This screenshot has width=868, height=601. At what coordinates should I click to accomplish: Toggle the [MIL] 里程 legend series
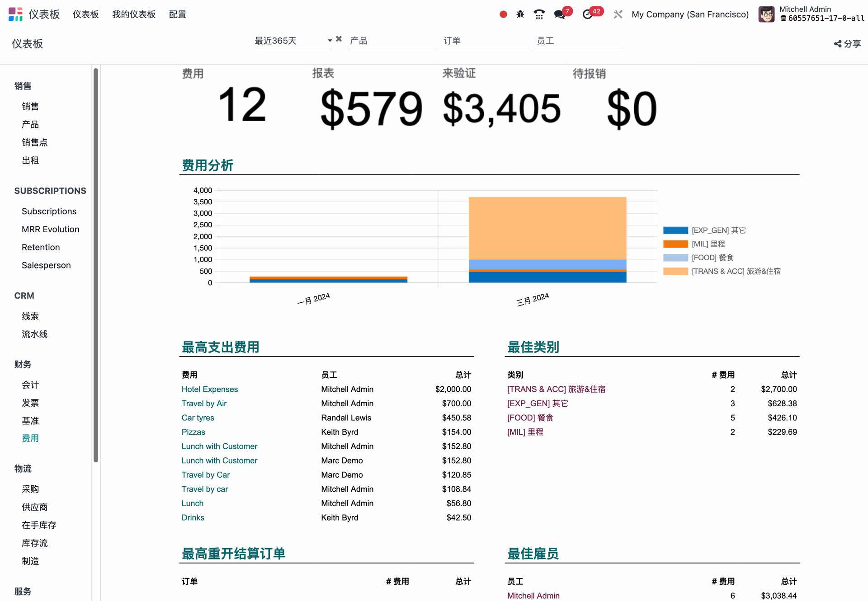(x=708, y=244)
